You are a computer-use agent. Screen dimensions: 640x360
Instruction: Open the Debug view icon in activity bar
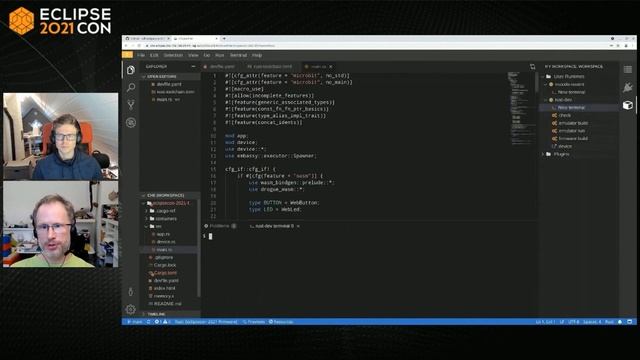131,122
